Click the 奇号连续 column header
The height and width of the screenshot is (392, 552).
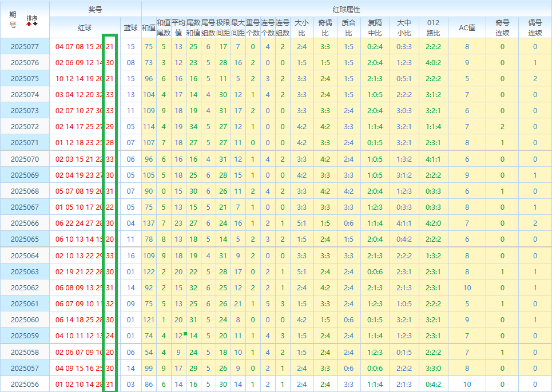pos(502,28)
